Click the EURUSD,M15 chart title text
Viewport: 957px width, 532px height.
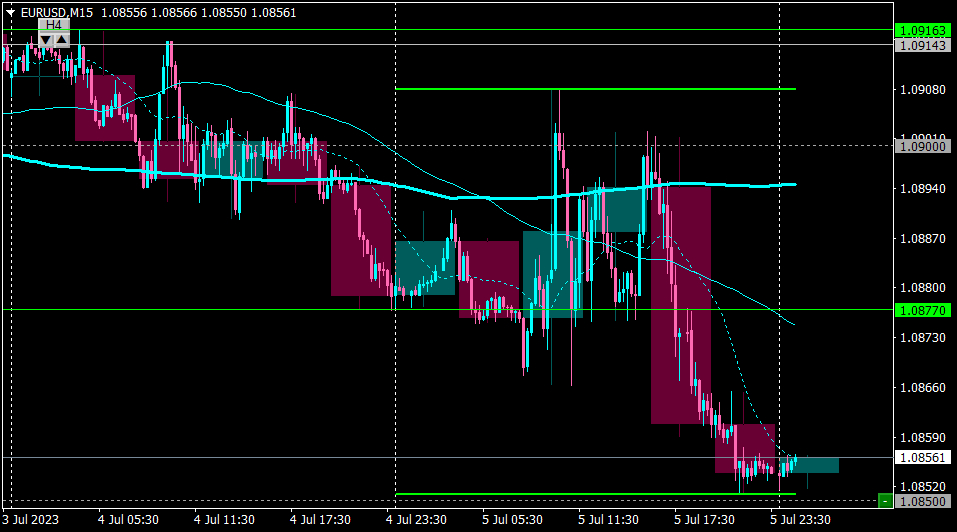[57, 13]
